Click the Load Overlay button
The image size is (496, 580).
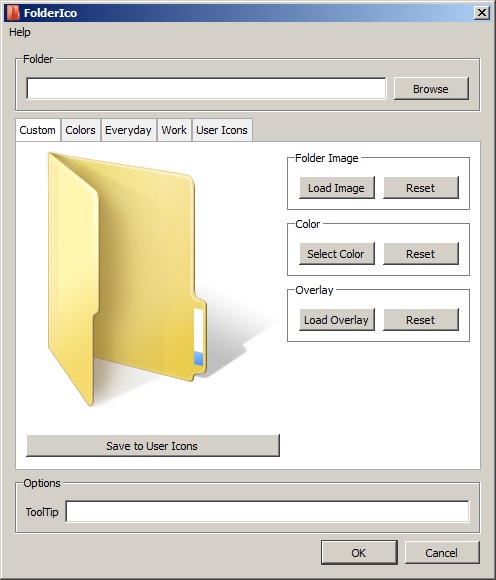click(x=337, y=320)
